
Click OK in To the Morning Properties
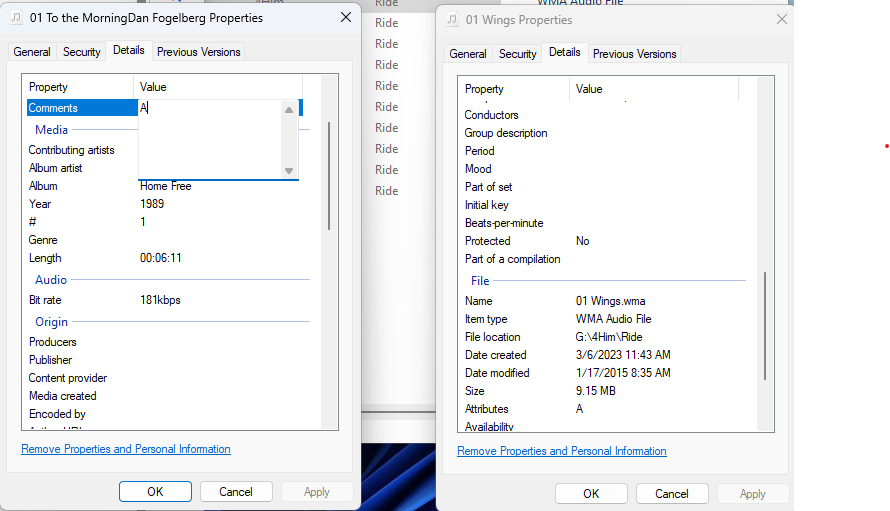[x=155, y=492]
